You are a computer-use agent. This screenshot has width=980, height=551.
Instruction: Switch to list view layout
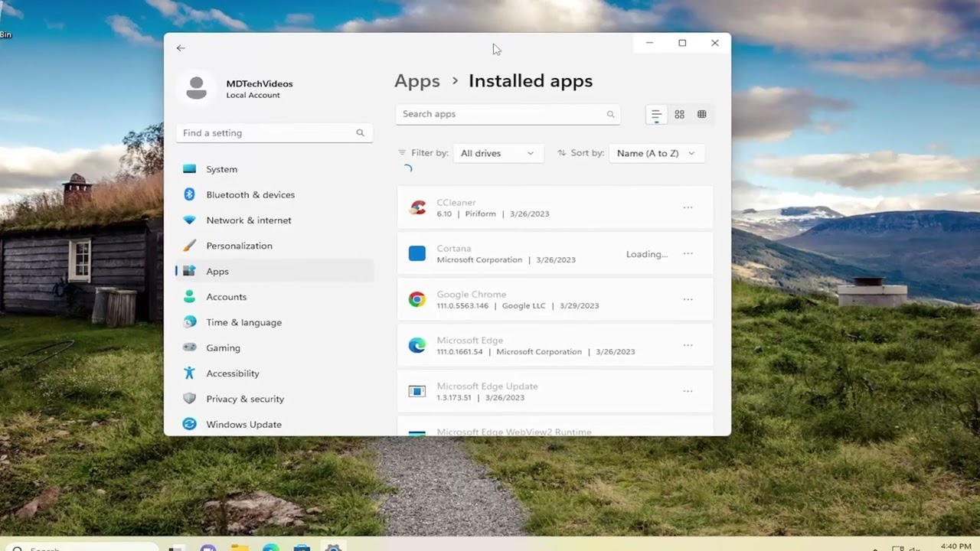point(656,114)
